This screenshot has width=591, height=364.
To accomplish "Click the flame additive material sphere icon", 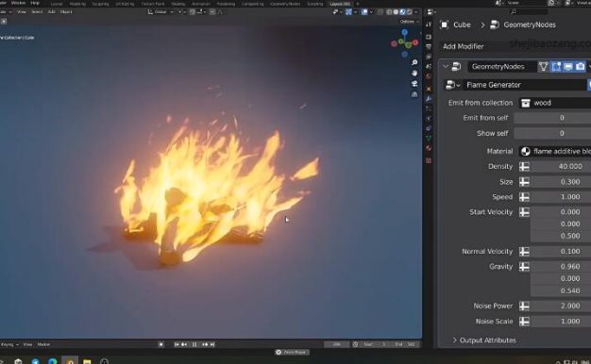I will [x=526, y=151].
